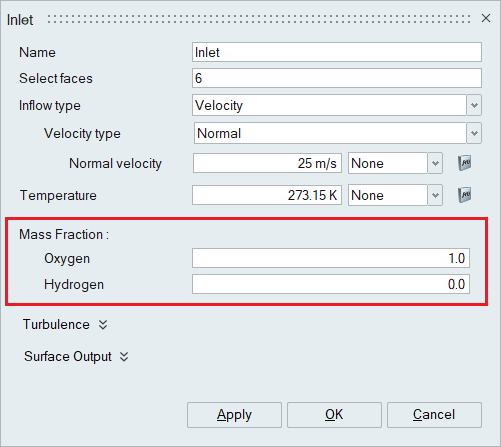Screen dimensions: 501x447
Task: Click the Apply button
Action: click(x=234, y=415)
